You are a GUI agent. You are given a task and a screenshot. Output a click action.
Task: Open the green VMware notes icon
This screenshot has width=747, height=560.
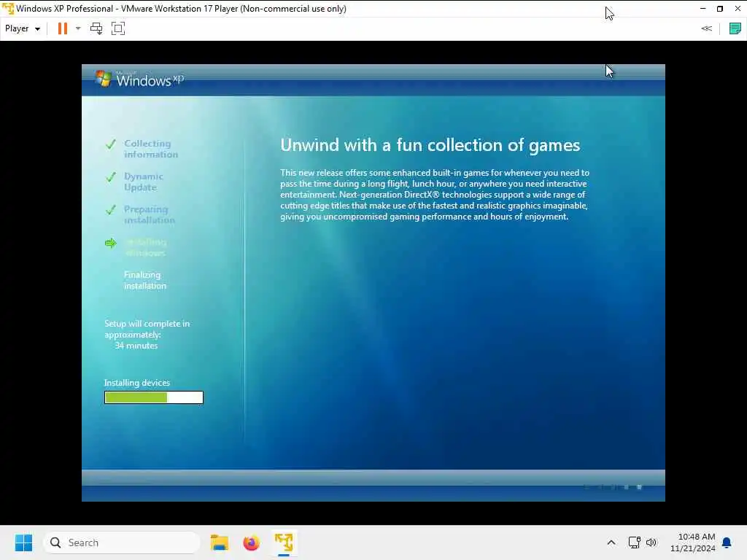735,28
